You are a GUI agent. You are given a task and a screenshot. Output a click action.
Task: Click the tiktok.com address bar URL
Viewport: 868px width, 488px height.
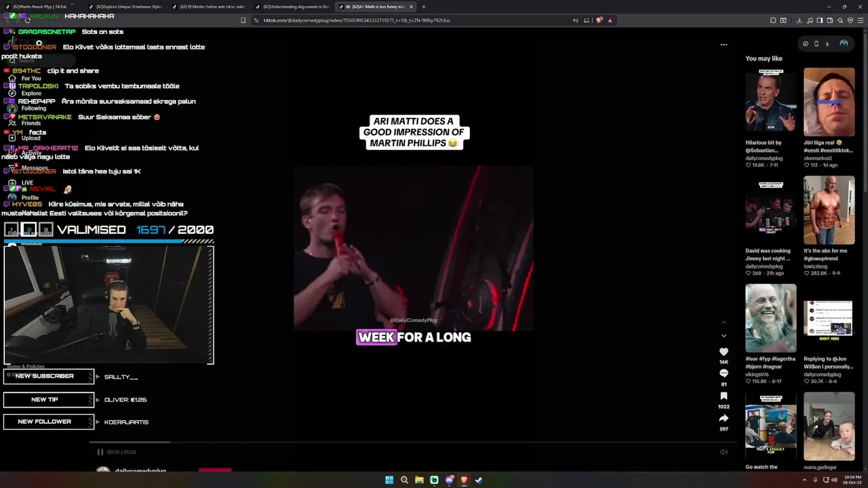pyautogui.click(x=357, y=20)
